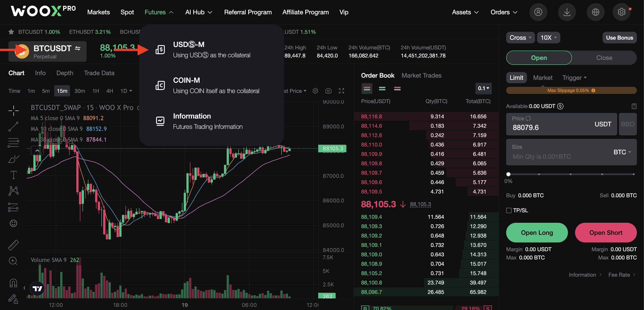Select USDⓈ-M futures menu option
Screen dimensions: 644x310
pyautogui.click(x=211, y=49)
